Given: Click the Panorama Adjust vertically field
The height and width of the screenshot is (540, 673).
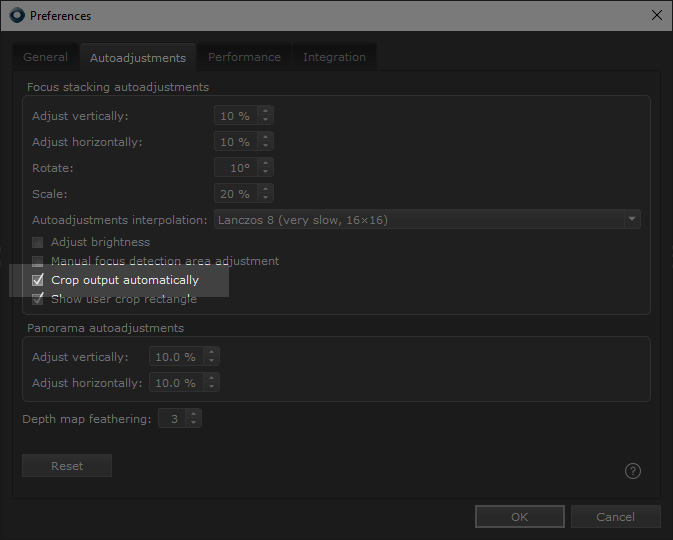Looking at the screenshot, I should click(x=176, y=357).
